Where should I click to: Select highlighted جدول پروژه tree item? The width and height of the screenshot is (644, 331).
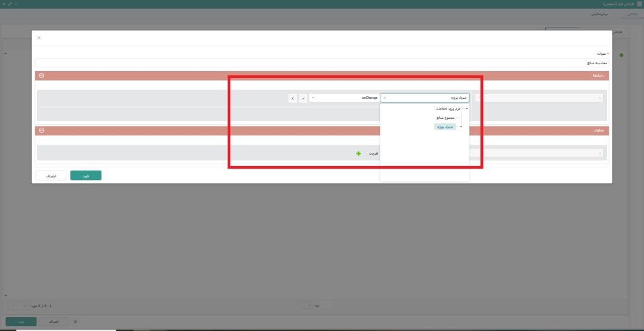(x=445, y=127)
